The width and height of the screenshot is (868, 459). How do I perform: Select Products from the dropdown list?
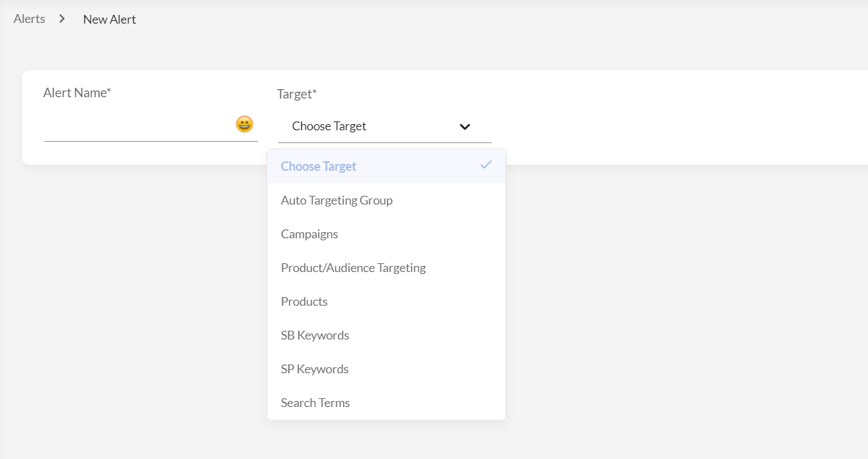(x=386, y=302)
